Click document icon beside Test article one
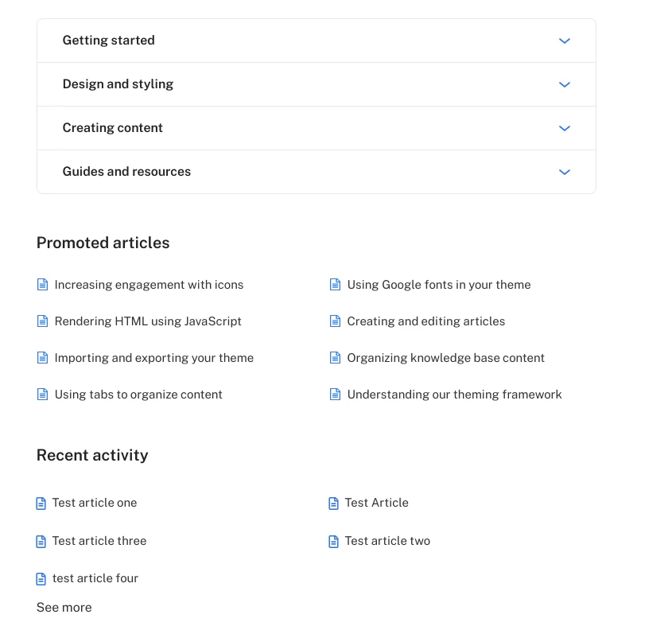Screen dimensions: 672x626 coord(41,504)
